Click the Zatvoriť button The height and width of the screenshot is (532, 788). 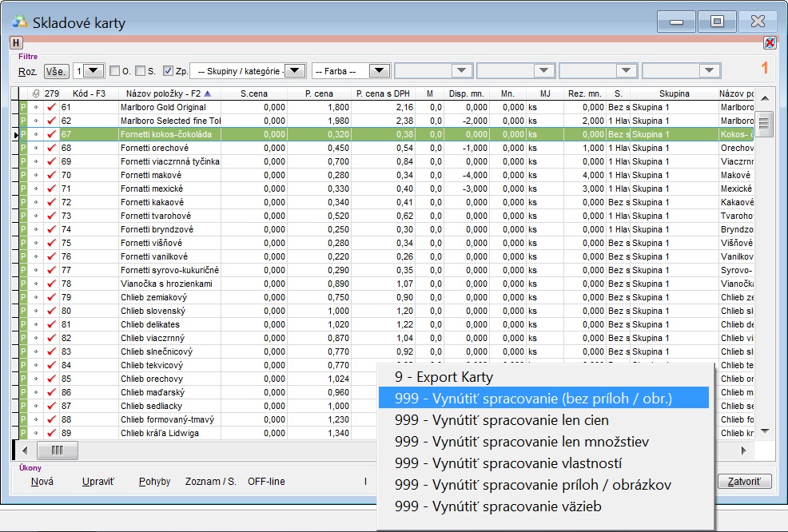[x=745, y=482]
